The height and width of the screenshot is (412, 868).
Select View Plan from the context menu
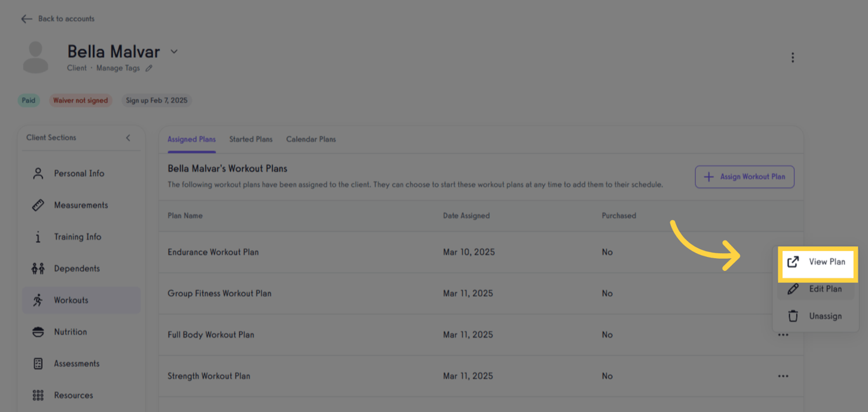[x=818, y=262]
